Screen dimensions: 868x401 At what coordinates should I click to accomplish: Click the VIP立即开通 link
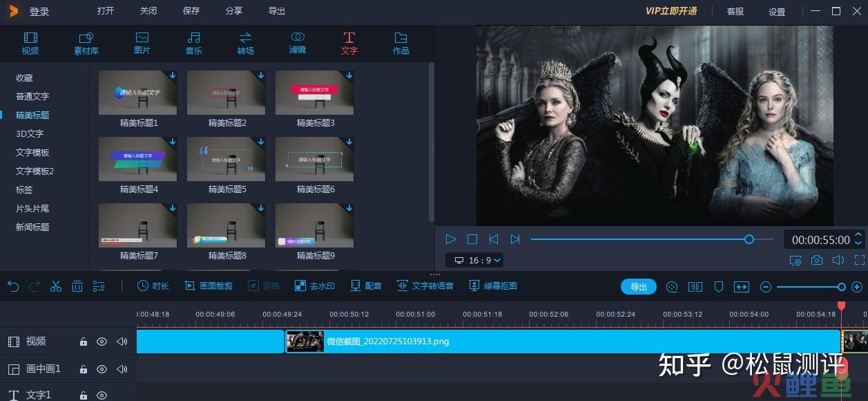(671, 11)
